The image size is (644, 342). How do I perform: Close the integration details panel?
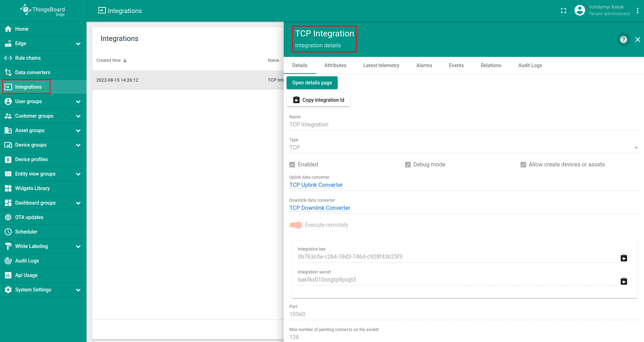(x=638, y=40)
